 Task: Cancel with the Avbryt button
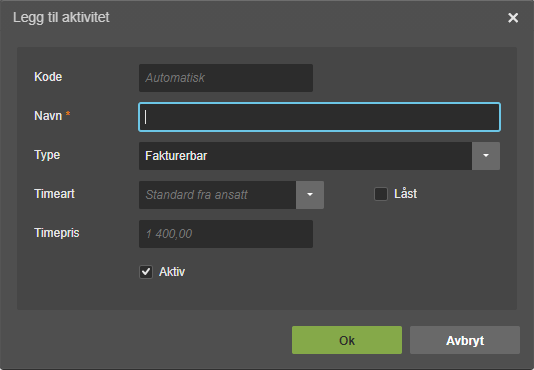(x=465, y=340)
